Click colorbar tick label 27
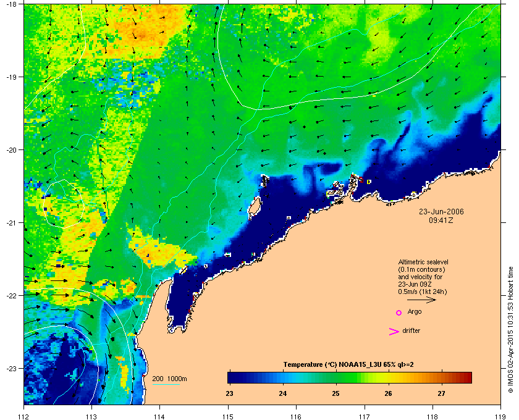This screenshot has width=519, height=420. point(441,394)
